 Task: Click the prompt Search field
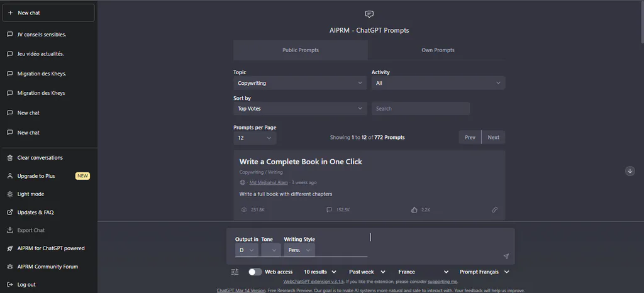(x=421, y=109)
